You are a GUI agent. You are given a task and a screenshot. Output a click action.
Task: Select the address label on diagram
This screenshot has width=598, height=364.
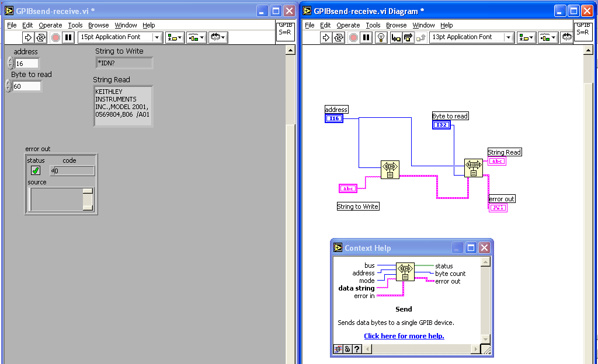[x=336, y=110]
